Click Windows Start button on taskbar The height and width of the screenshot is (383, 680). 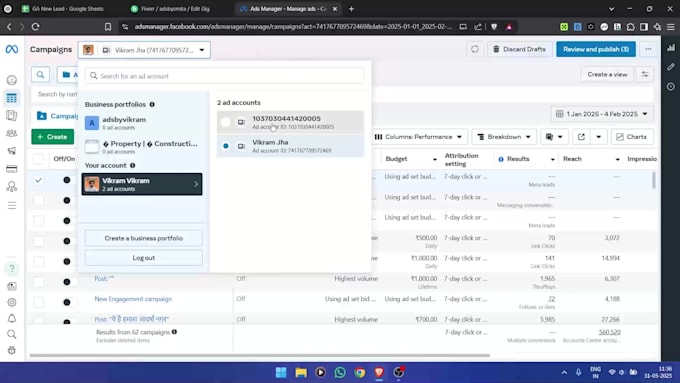281,373
